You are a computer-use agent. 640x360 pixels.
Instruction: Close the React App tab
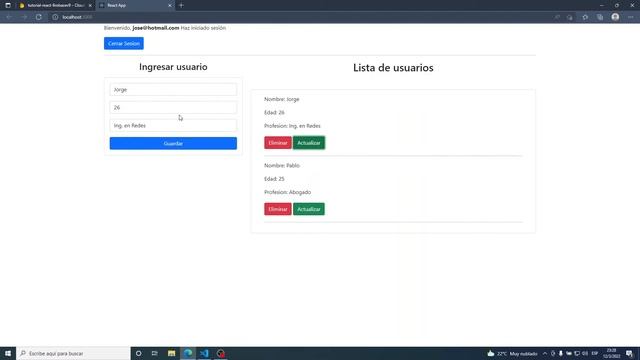point(170,5)
